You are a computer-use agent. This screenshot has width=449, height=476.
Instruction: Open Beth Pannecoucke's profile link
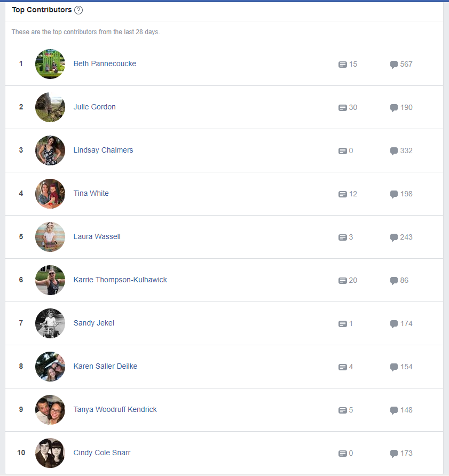tap(105, 64)
